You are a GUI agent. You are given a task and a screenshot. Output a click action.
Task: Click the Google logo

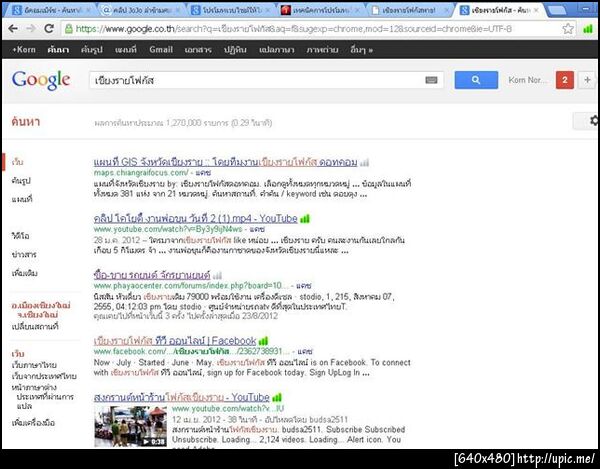pyautogui.click(x=41, y=80)
